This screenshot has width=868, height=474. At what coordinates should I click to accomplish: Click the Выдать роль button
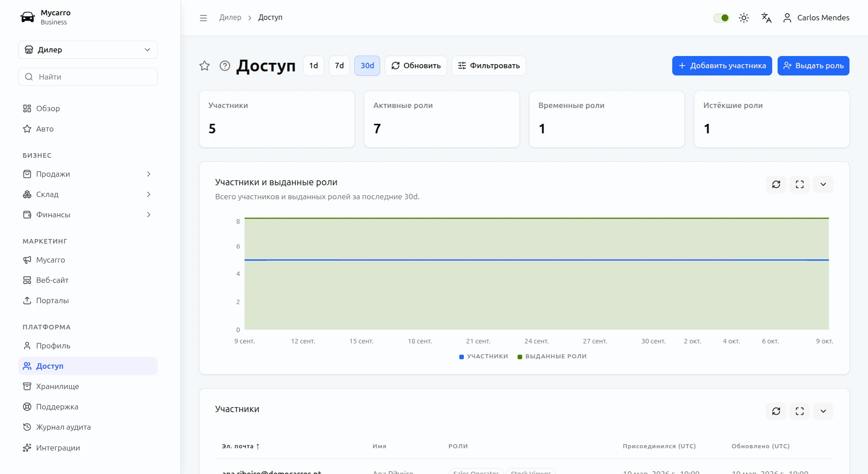(813, 66)
